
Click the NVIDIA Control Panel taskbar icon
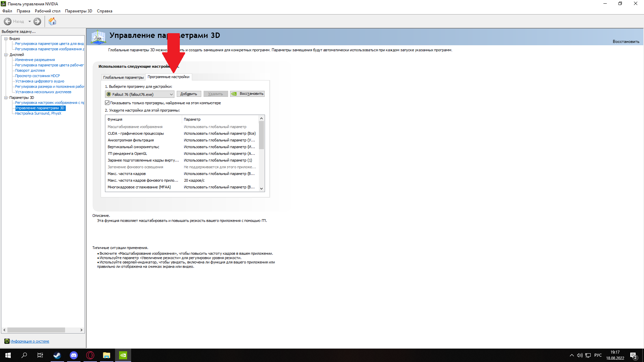(x=123, y=355)
